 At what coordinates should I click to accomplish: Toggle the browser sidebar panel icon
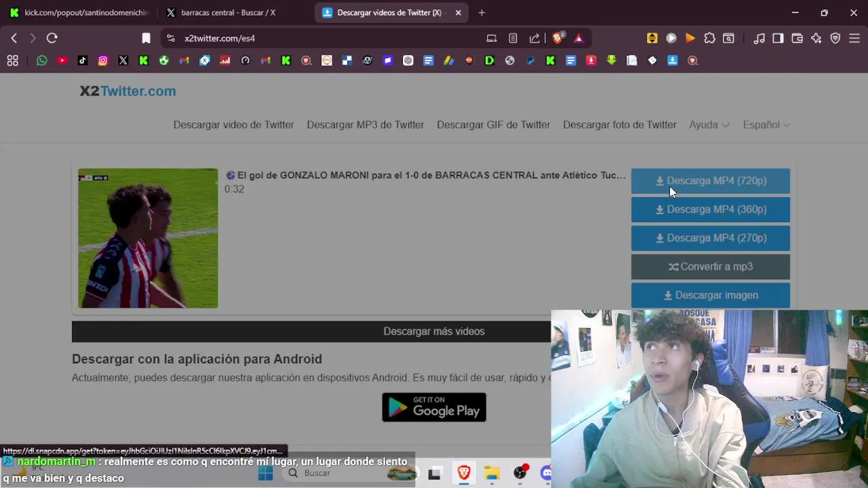pos(778,38)
